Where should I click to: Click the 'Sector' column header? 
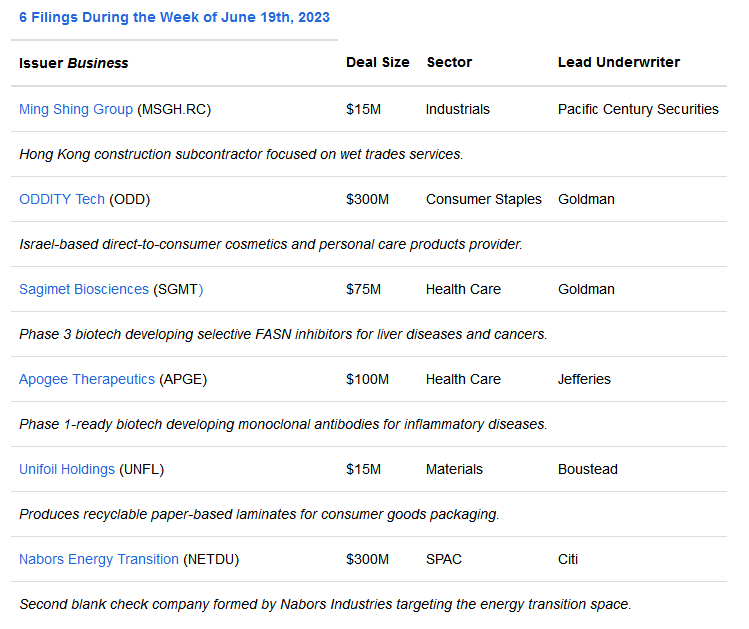tap(449, 62)
